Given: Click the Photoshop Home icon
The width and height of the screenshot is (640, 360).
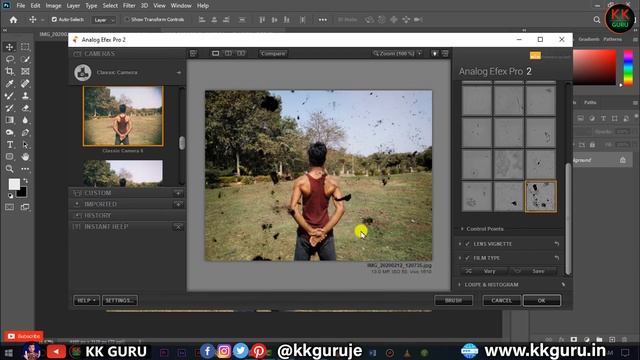Looking at the screenshot, I should [13, 20].
